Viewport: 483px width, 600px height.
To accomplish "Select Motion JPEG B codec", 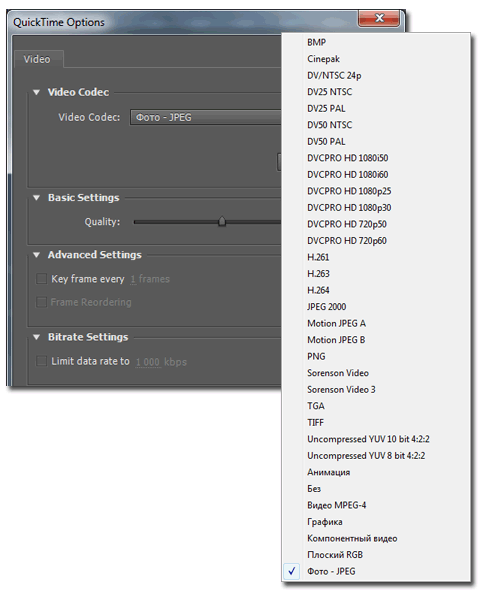I will click(376, 339).
